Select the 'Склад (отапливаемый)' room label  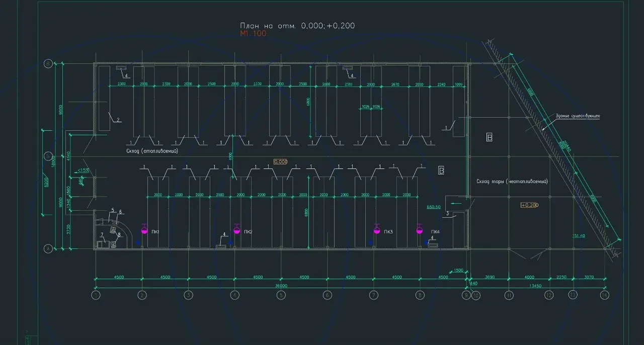[152, 150]
